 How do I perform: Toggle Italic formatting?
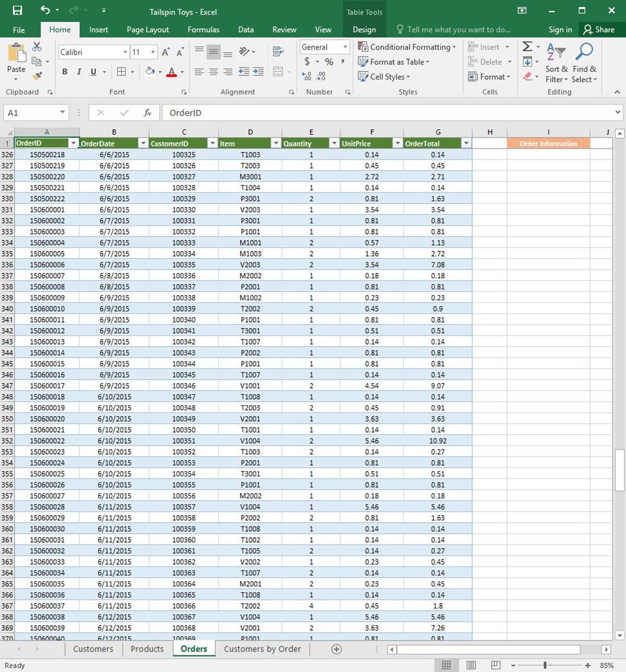click(79, 71)
